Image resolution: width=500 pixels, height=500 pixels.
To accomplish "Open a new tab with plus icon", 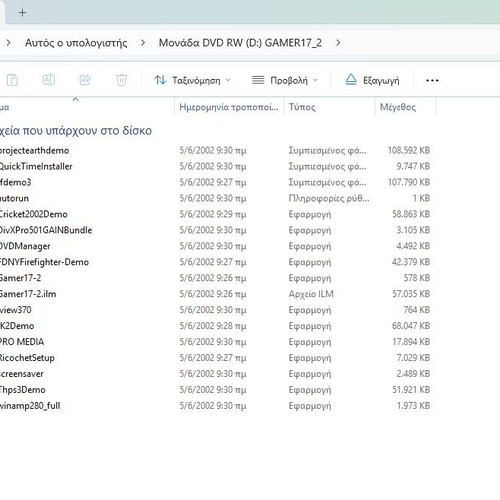I will [x=22, y=13].
